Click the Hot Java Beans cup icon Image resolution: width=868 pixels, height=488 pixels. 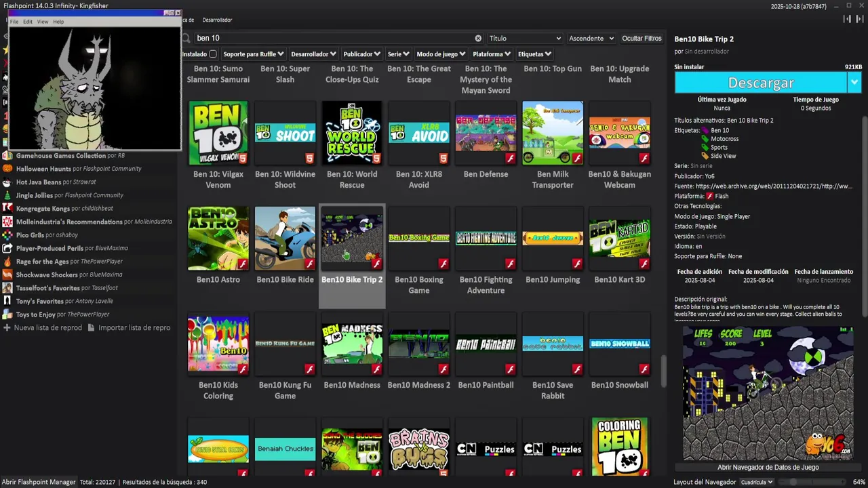(x=7, y=182)
